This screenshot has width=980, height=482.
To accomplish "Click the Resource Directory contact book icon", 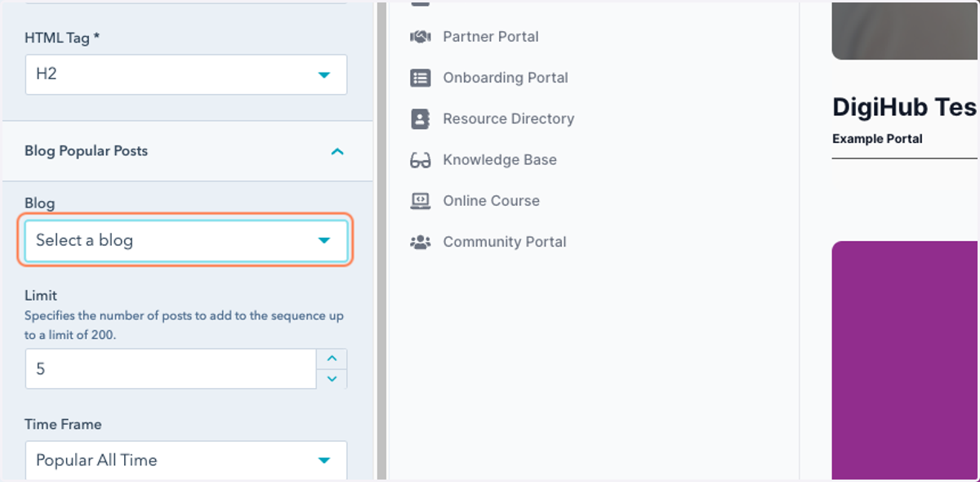I will coord(420,119).
